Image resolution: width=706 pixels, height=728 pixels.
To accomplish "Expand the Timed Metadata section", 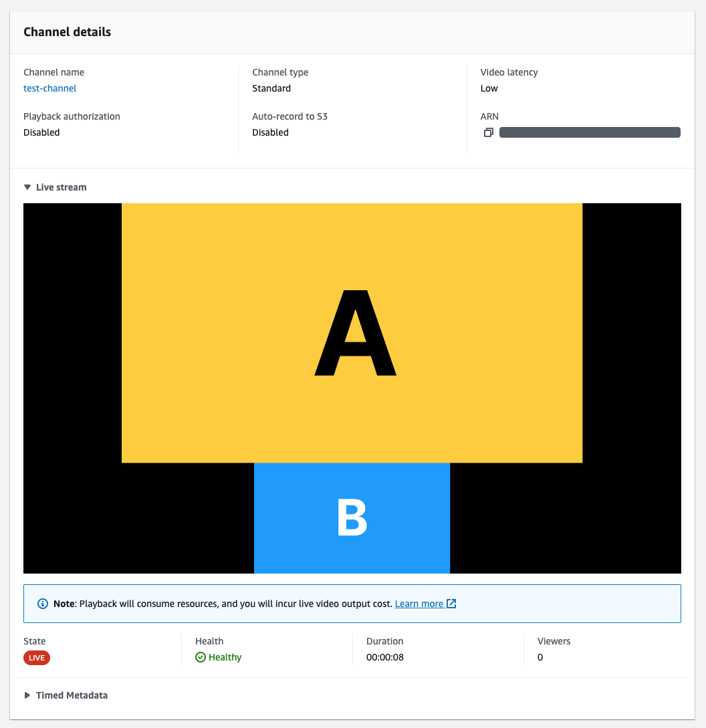I will pos(27,695).
